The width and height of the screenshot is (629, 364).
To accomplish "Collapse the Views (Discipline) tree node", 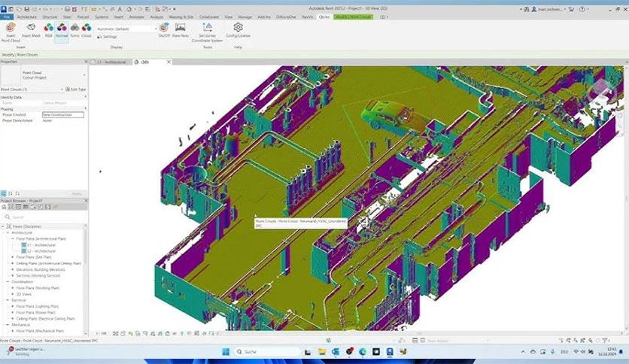I will tap(3, 226).
